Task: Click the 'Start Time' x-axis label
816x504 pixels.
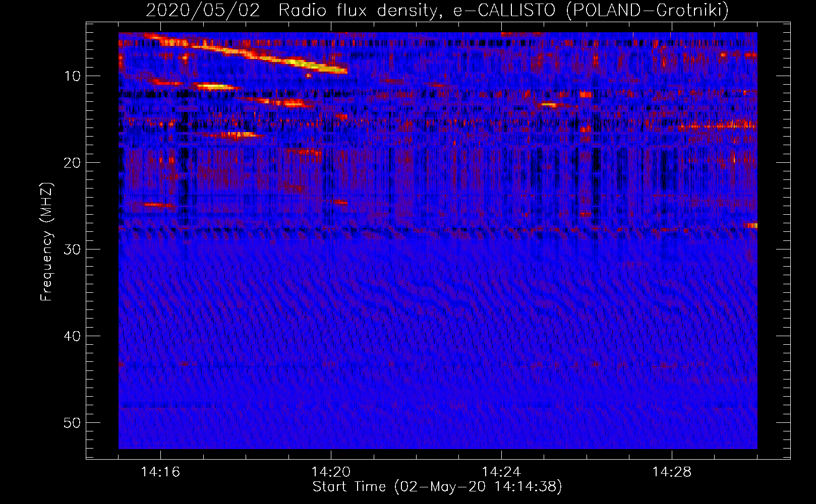Action: coord(437,487)
